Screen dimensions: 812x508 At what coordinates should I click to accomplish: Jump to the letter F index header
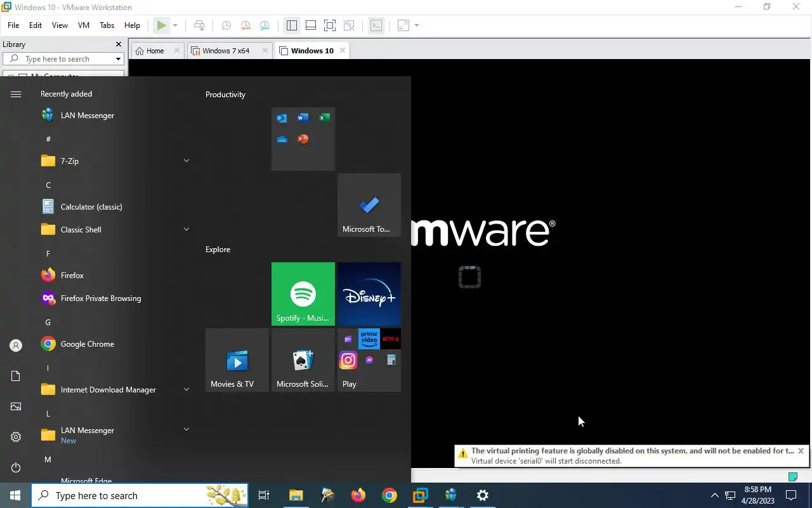pos(48,253)
